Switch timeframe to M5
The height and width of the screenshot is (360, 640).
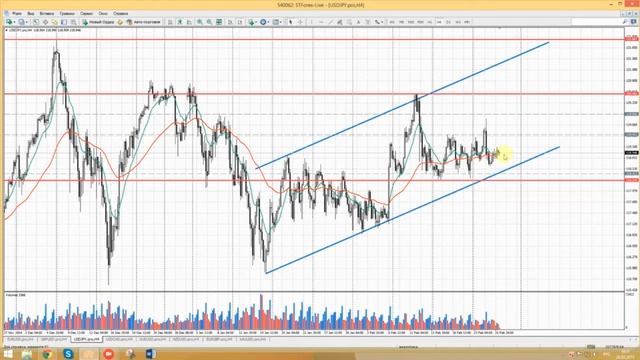pos(401,22)
